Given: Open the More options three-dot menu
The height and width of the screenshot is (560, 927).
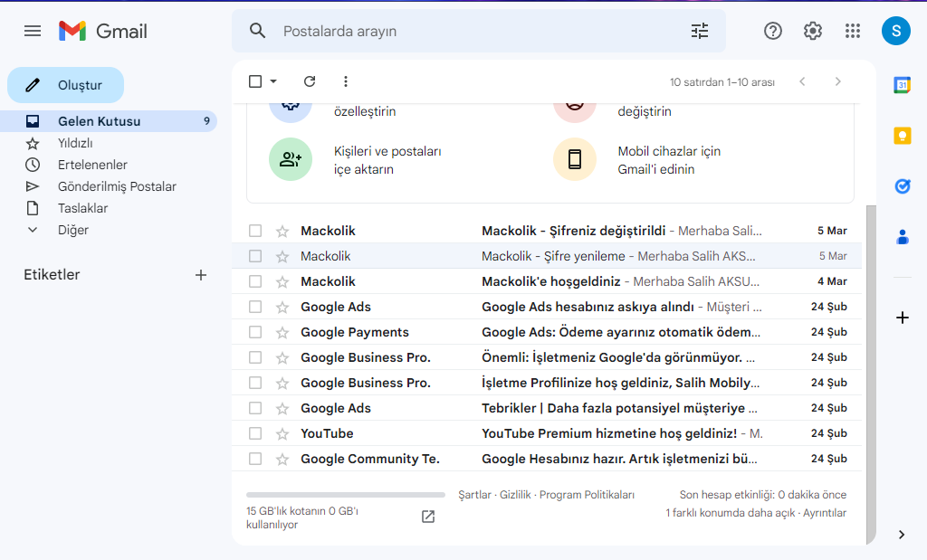Looking at the screenshot, I should tap(346, 81).
